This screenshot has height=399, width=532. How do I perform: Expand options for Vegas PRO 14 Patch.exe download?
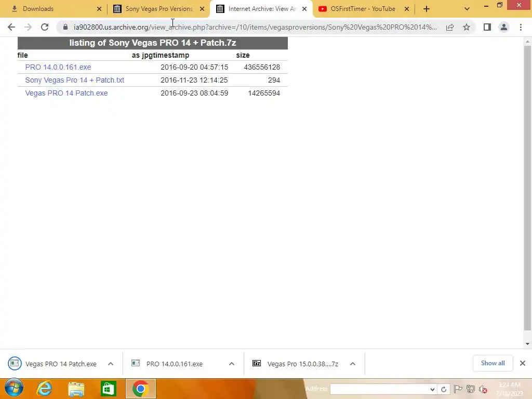tap(111, 364)
